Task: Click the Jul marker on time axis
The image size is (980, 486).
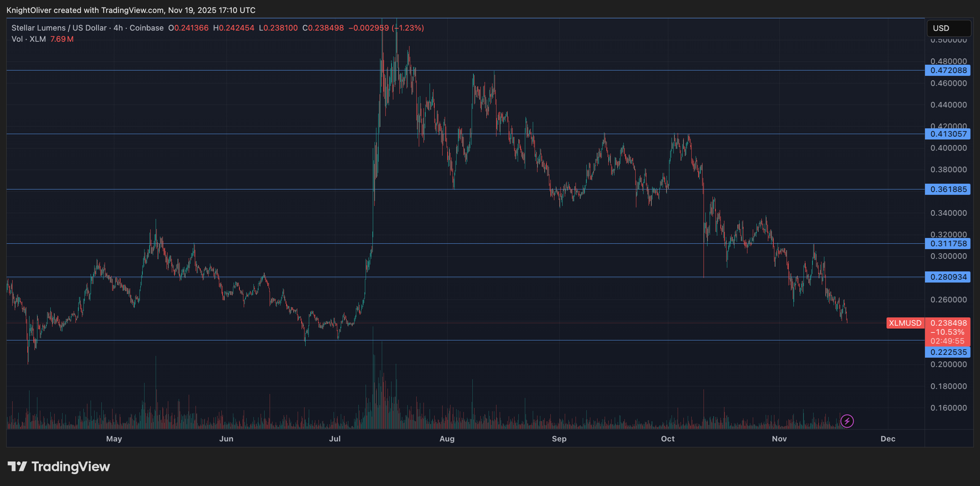Action: (335, 439)
